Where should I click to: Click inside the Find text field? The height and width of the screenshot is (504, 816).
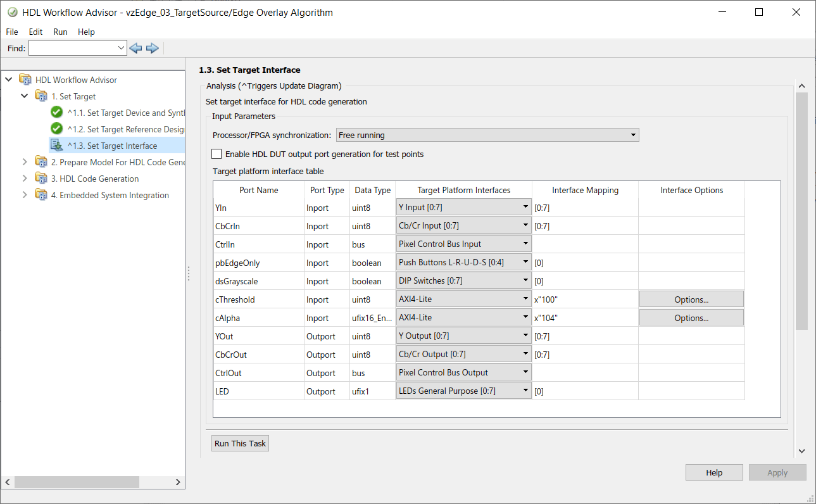(73, 48)
